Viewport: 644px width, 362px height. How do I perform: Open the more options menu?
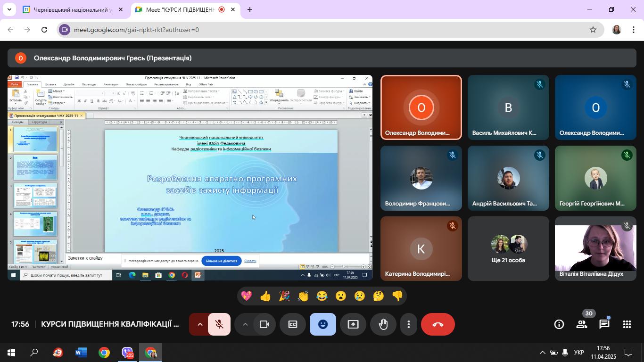click(409, 324)
